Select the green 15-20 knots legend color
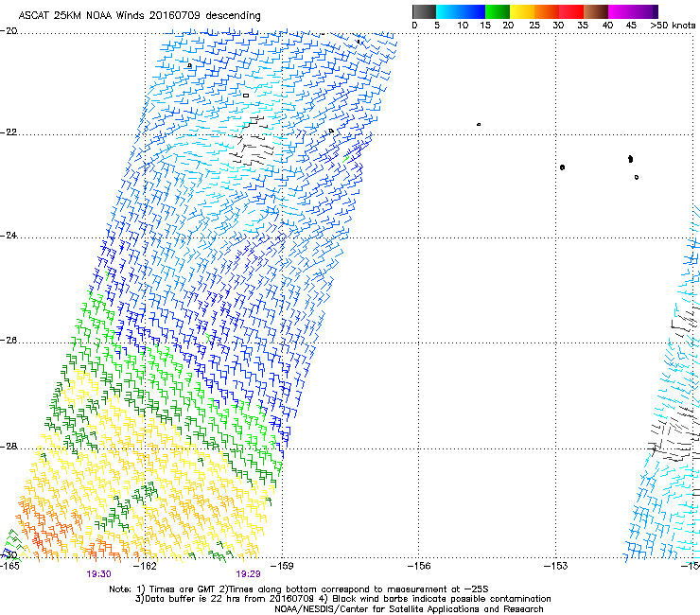700x615 pixels. click(498, 11)
